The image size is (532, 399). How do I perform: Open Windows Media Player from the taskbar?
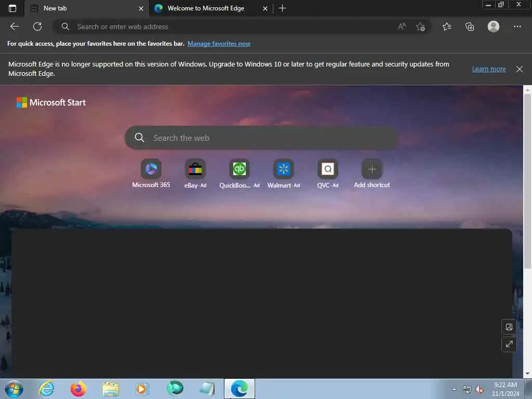pyautogui.click(x=142, y=389)
